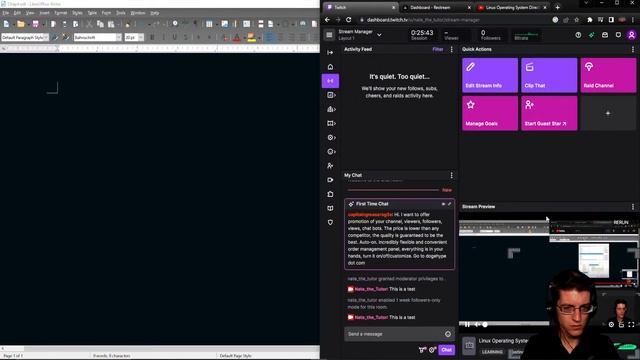Image resolution: width=640 pixels, height=360 pixels.
Task: Reload the Twitch dashboard browser page
Action: coord(349,20)
